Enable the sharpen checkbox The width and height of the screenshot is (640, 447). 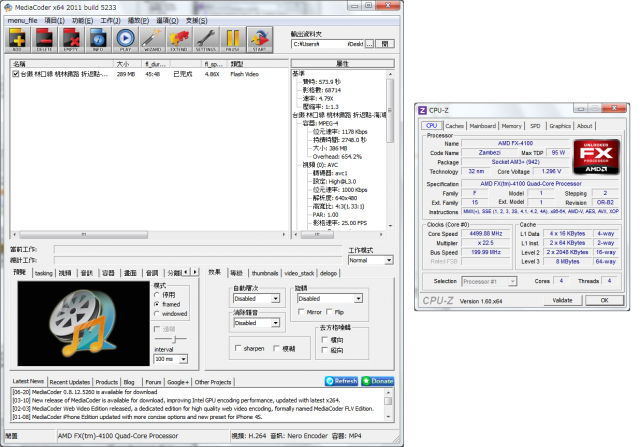click(x=238, y=348)
